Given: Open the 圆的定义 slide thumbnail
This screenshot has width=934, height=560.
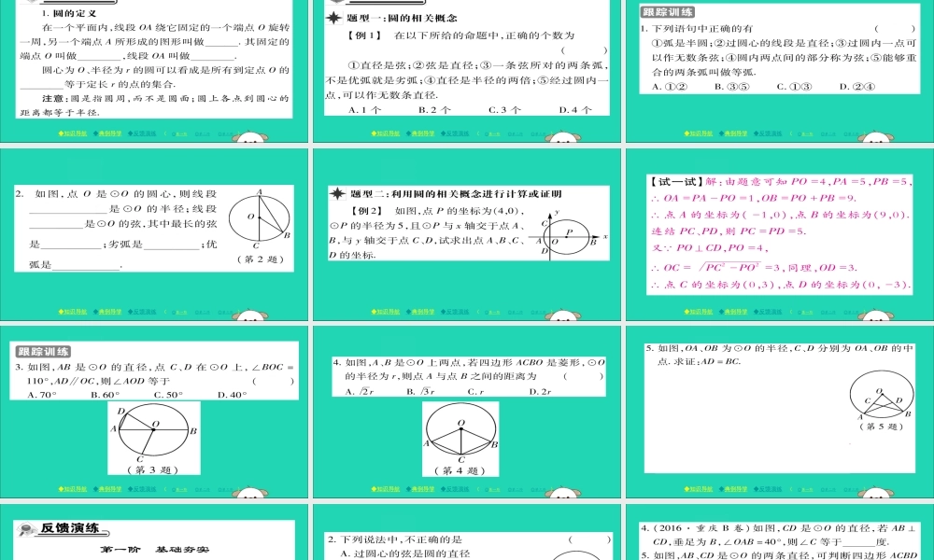Looking at the screenshot, I should click(x=154, y=71).
